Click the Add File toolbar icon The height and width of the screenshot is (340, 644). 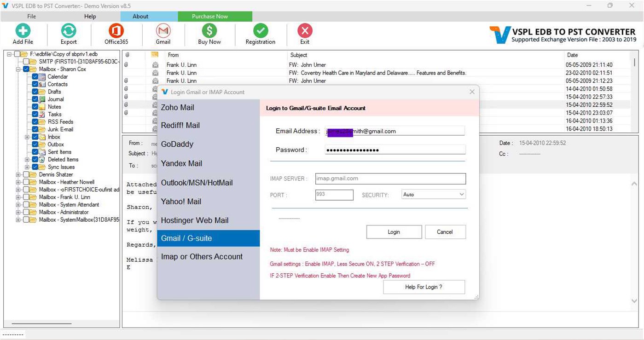[x=22, y=33]
